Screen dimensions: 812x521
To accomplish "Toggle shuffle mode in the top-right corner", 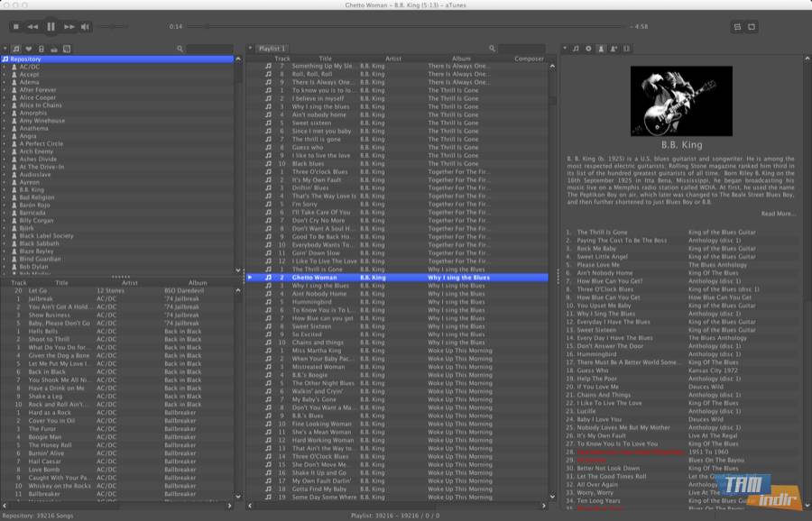I will 736,27.
